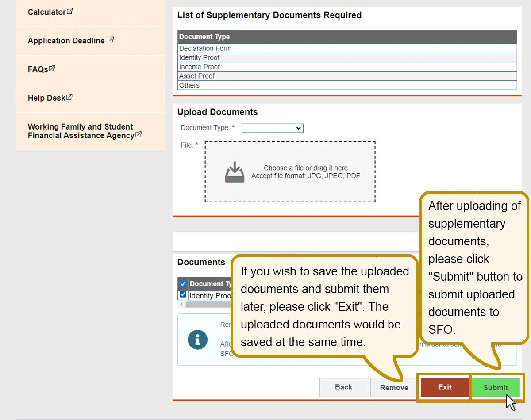Click the left arrow of the Documents scrollbar
This screenshot has width=531, height=420.
click(181, 305)
